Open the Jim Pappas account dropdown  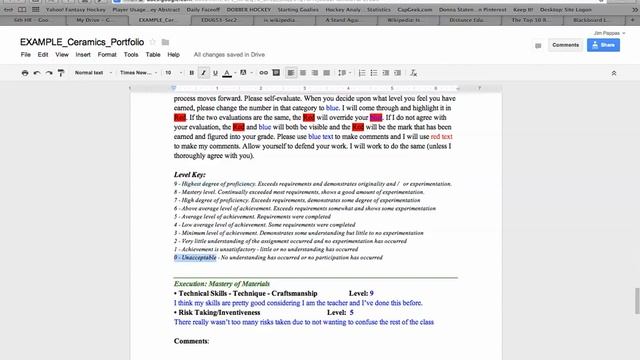tap(609, 33)
